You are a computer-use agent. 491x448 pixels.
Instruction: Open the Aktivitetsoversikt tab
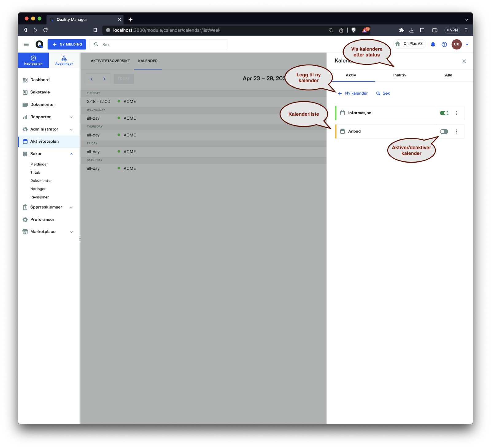tap(110, 61)
